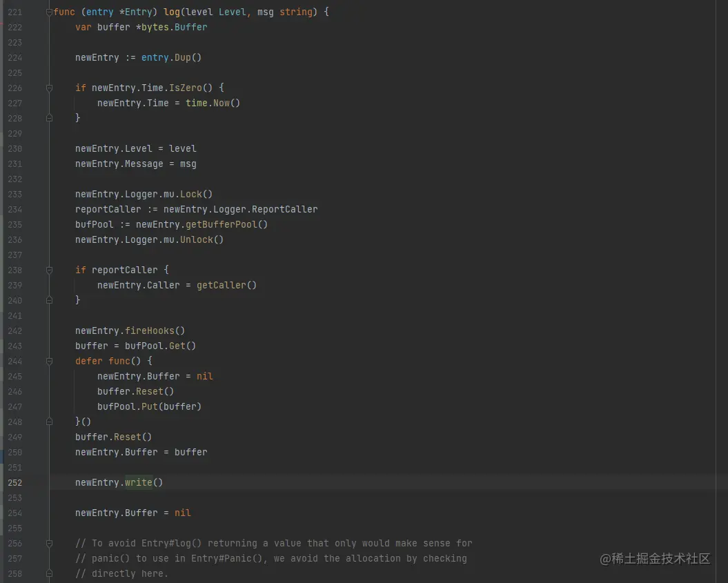This screenshot has width=728, height=583.
Task: Click nil on line 245
Action: 205,376
